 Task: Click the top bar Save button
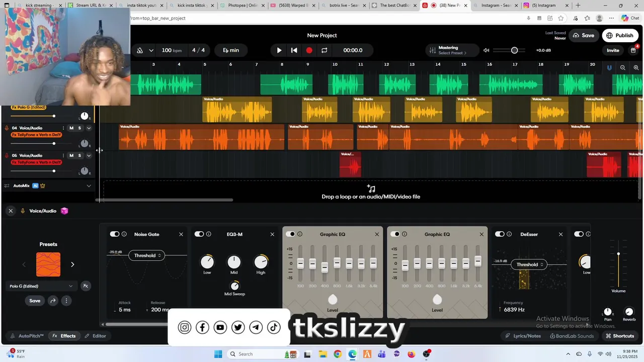tap(584, 35)
